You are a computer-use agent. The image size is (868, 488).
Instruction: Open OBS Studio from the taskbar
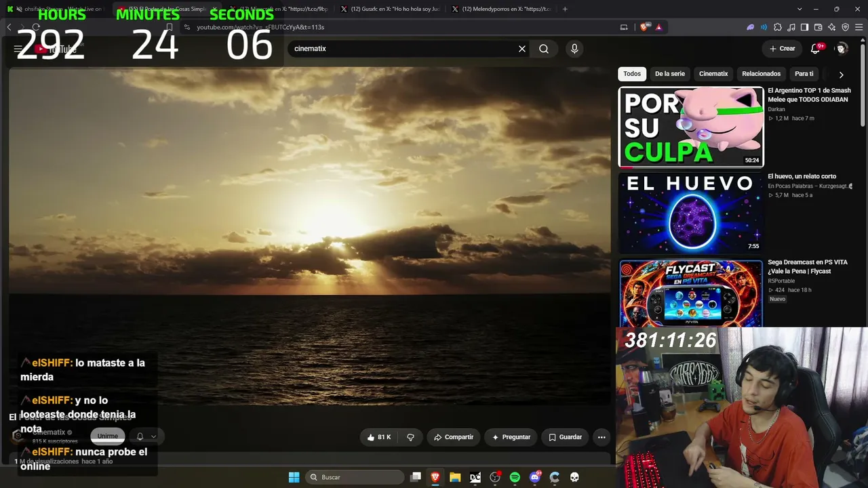(x=495, y=477)
